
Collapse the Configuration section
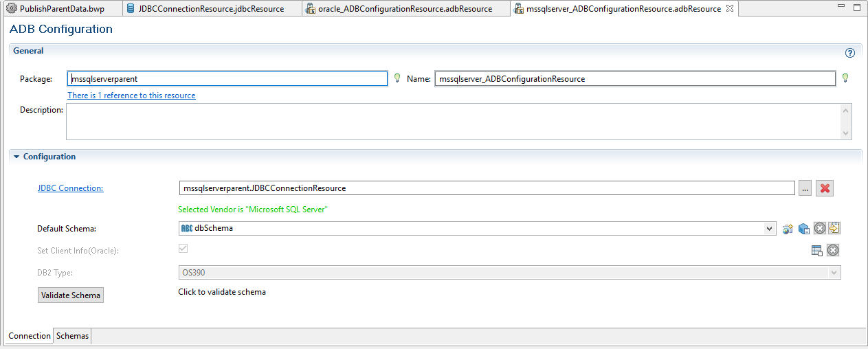(16, 157)
